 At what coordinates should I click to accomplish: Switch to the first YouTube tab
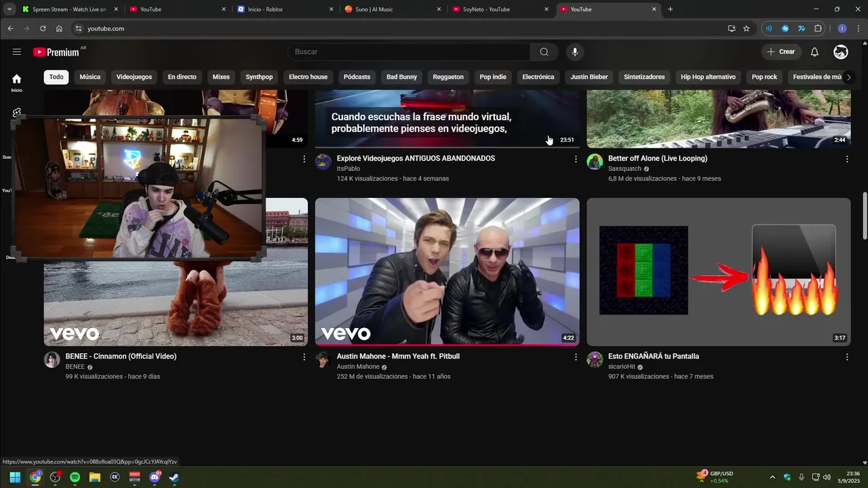(178, 9)
